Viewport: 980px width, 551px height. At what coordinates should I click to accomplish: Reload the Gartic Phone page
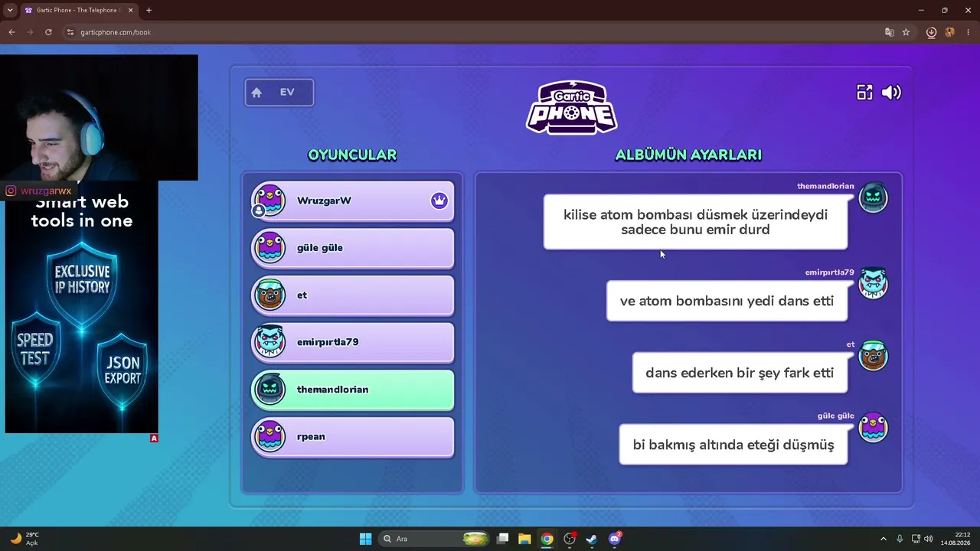click(x=48, y=32)
